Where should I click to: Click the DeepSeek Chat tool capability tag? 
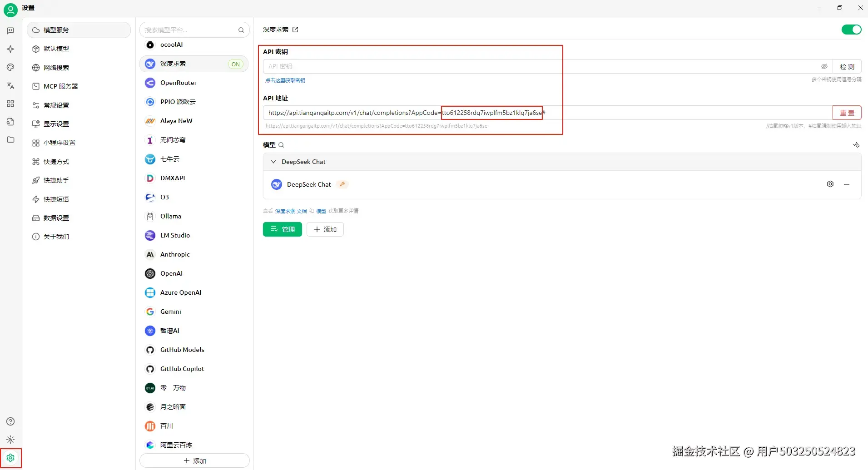pyautogui.click(x=342, y=184)
